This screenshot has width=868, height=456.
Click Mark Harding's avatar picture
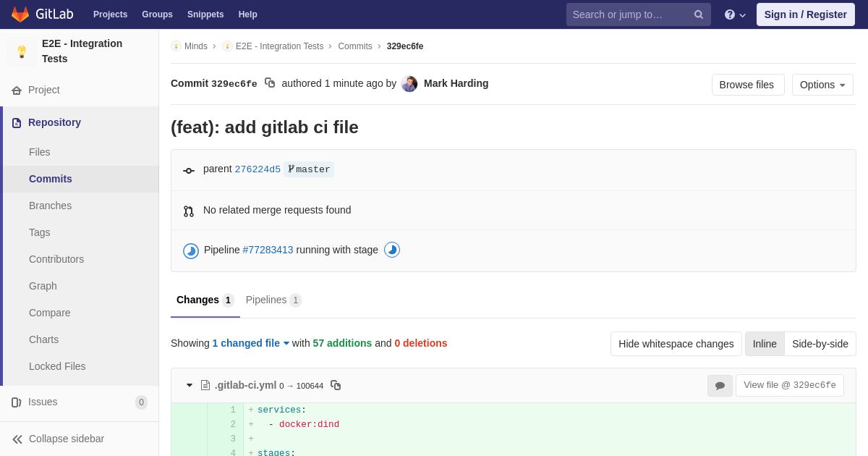point(409,84)
